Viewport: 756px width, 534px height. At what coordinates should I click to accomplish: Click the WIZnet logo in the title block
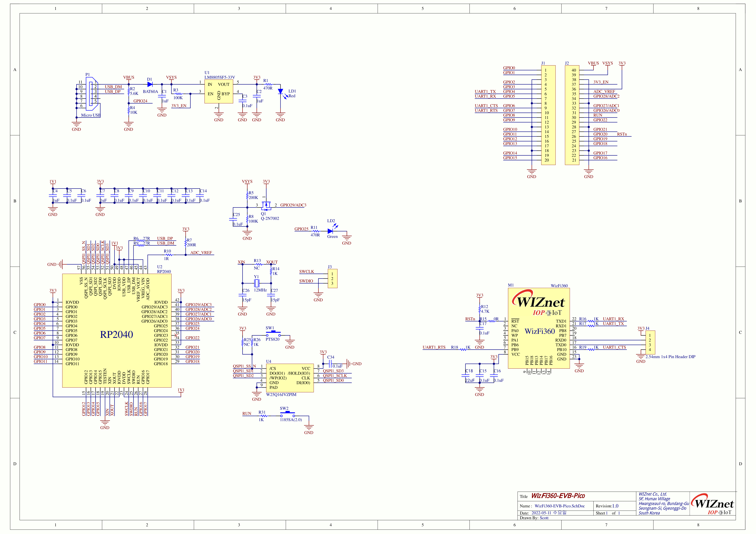point(712,504)
